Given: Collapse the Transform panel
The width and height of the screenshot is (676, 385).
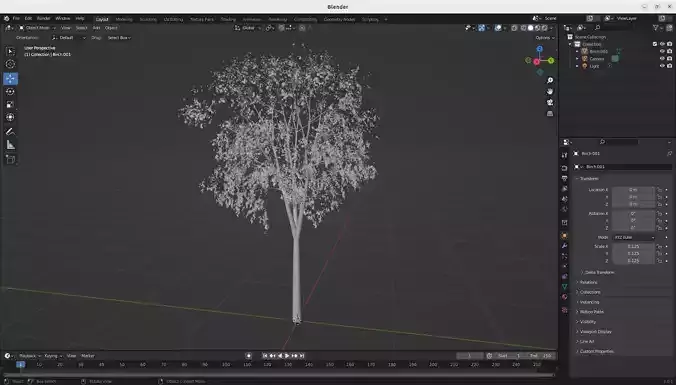Looking at the screenshot, I should tap(588, 178).
